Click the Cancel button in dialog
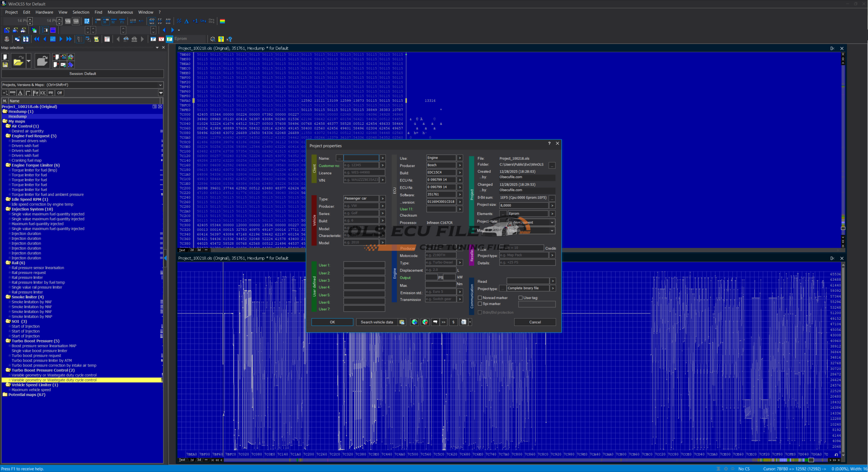The height and width of the screenshot is (472, 868). coord(535,322)
